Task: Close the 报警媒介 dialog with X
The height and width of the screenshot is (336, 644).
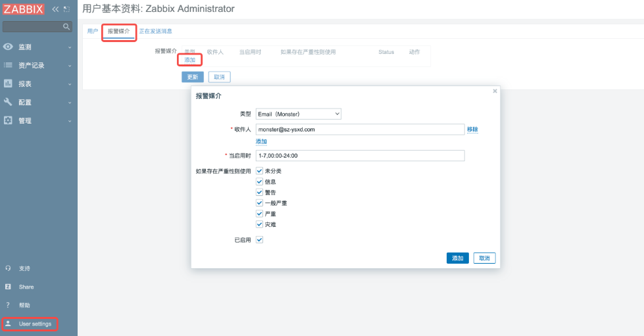Action: [x=495, y=91]
